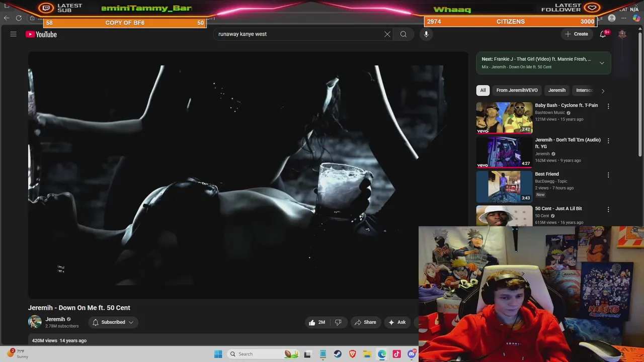This screenshot has height=362, width=644.
Task: Open 50 Cent - Just A Lil Bit title
Action: point(558,208)
